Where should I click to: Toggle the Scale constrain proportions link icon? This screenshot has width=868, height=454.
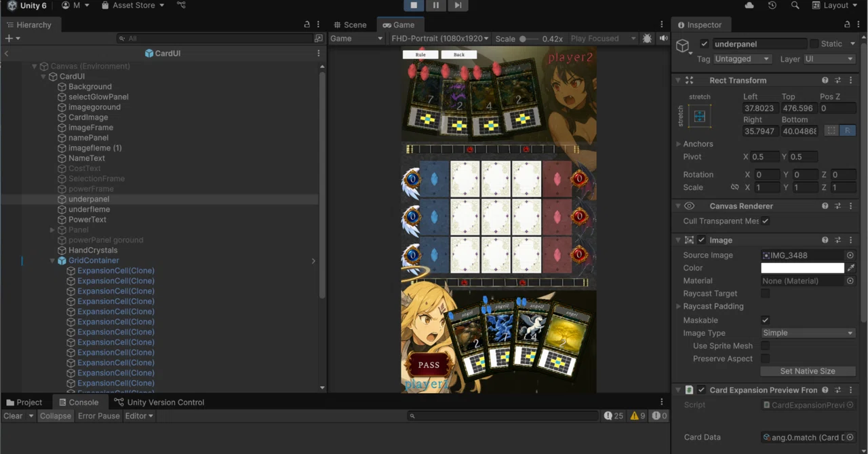[734, 188]
